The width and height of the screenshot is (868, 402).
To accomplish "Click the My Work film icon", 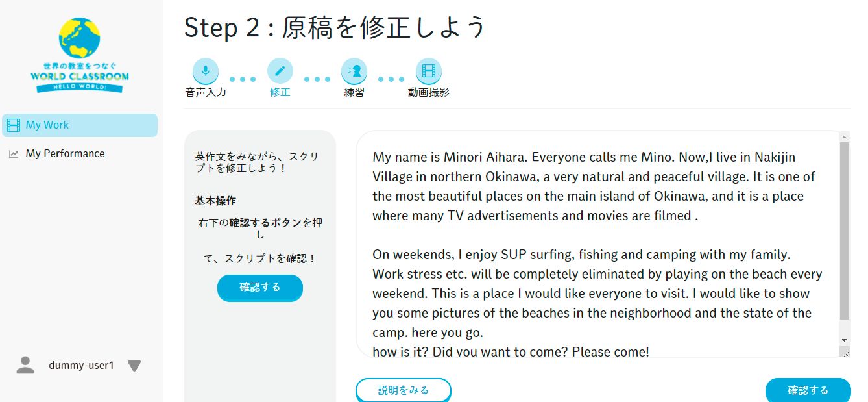I will (x=14, y=125).
